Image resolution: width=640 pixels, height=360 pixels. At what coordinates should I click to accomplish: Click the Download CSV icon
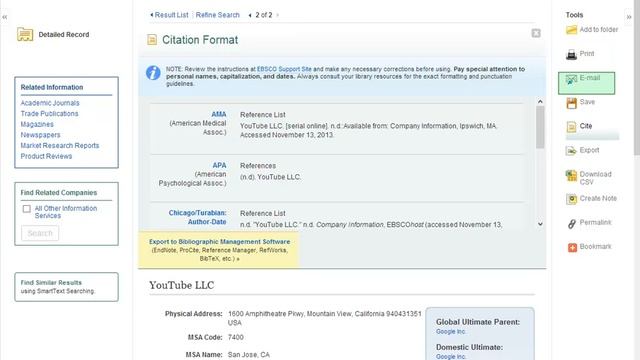coord(571,176)
